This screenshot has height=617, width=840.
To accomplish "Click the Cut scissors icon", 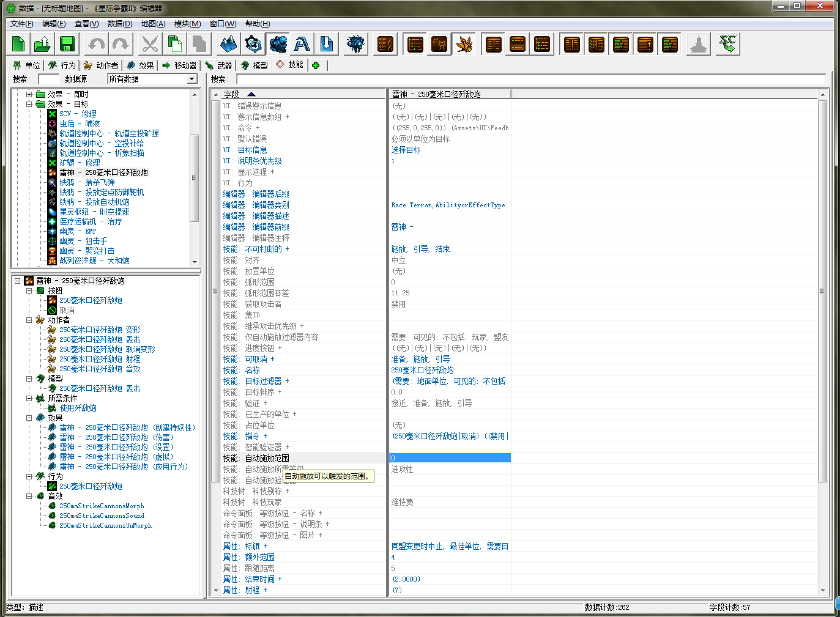I will 150,44.
